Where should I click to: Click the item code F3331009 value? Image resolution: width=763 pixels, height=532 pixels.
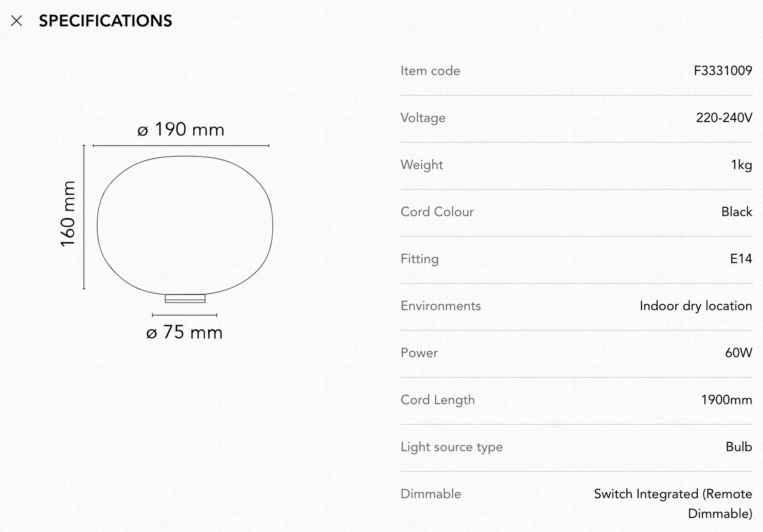(x=723, y=70)
